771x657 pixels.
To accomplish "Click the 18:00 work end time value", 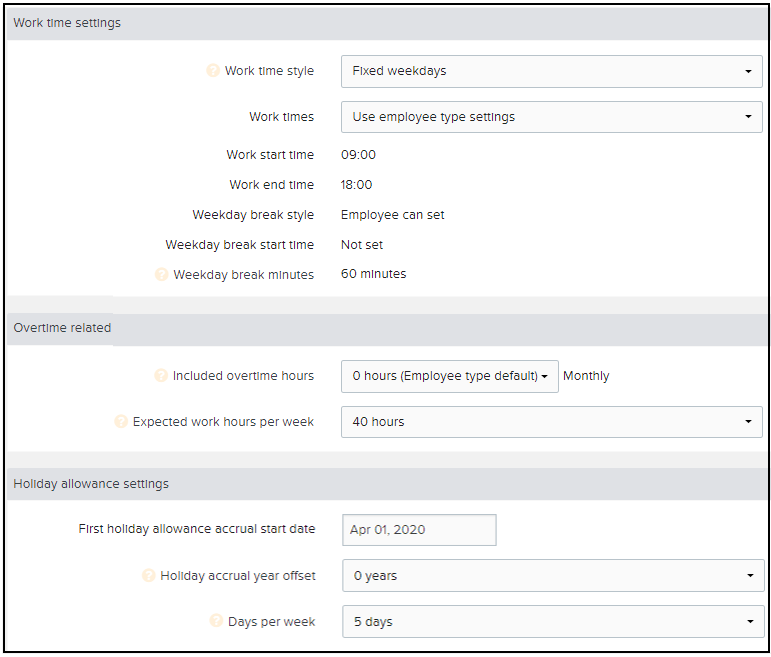I will (x=357, y=185).
